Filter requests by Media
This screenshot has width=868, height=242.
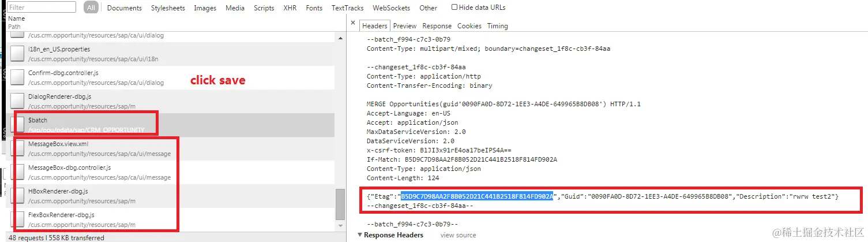[235, 8]
